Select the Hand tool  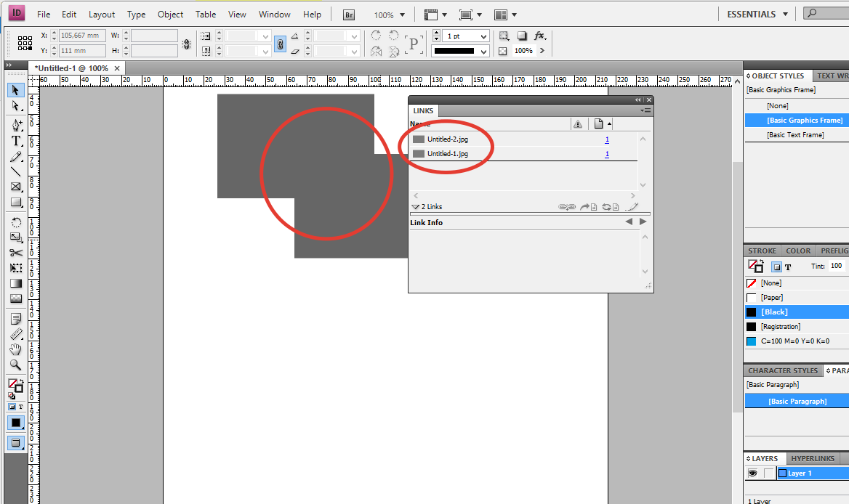pos(16,349)
